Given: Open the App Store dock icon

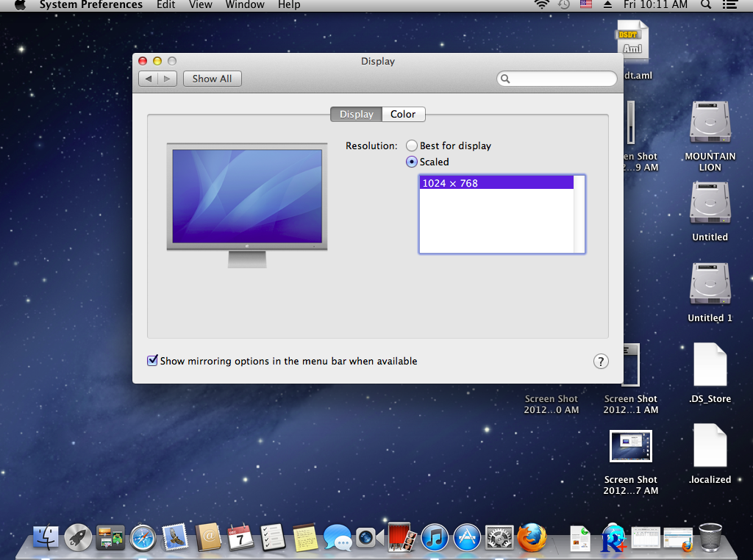Looking at the screenshot, I should tap(467, 538).
